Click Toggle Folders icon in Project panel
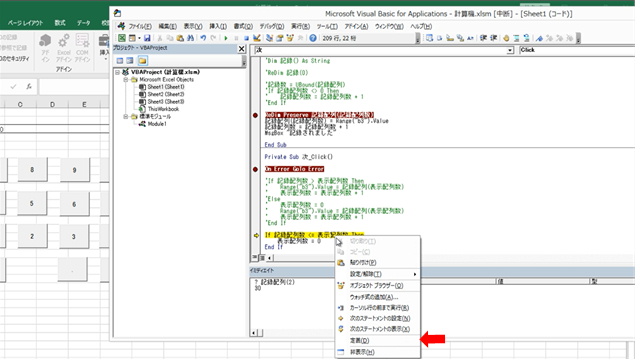 [142, 61]
